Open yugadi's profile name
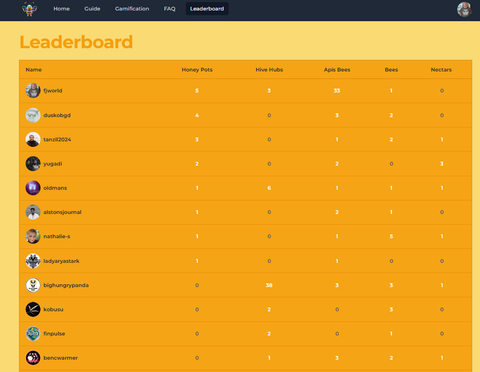The width and height of the screenshot is (480, 372). coord(53,164)
